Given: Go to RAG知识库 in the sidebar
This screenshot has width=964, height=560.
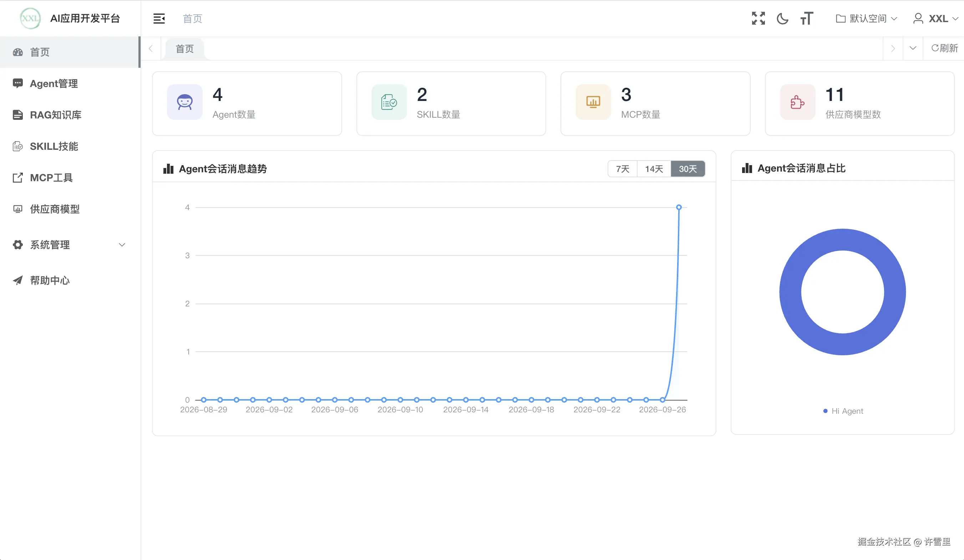Looking at the screenshot, I should click(70, 115).
